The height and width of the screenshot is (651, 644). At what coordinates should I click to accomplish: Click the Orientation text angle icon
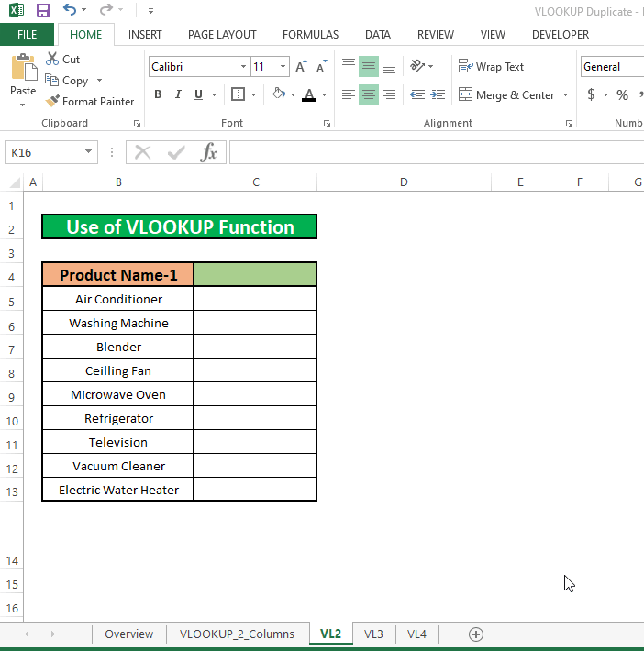point(417,66)
